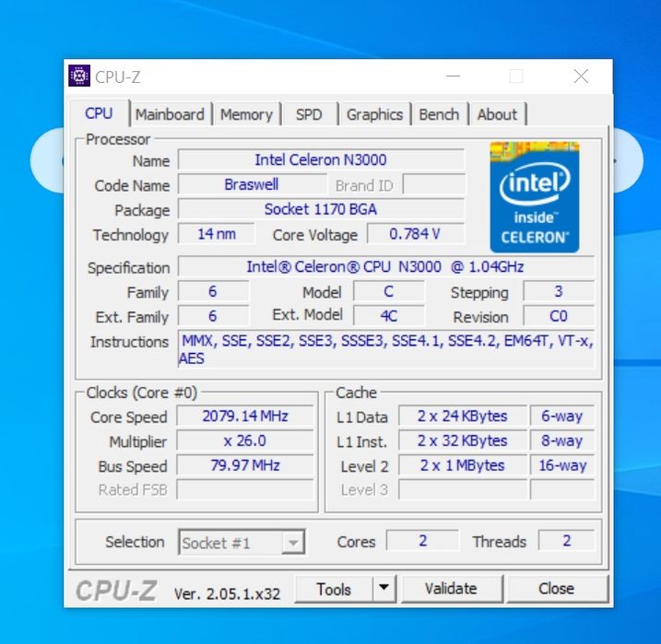Open the Tools dropdown arrow
The image size is (661, 644).
point(384,588)
